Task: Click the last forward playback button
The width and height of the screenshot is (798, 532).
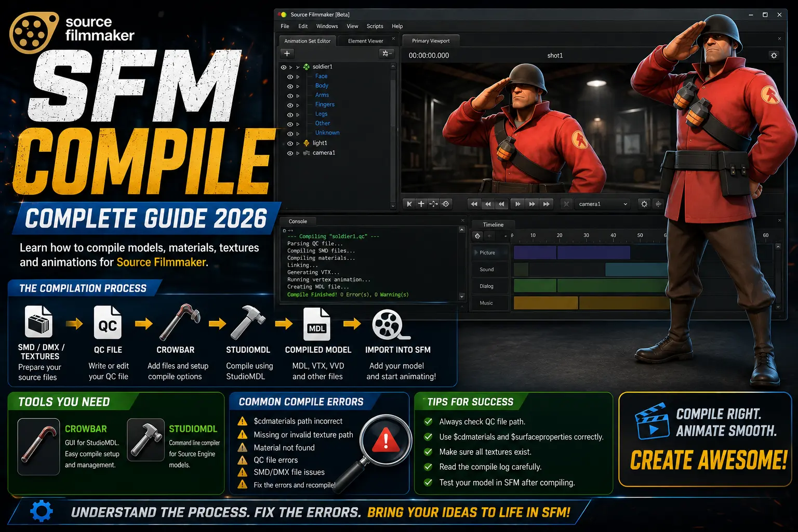Action: coord(546,204)
